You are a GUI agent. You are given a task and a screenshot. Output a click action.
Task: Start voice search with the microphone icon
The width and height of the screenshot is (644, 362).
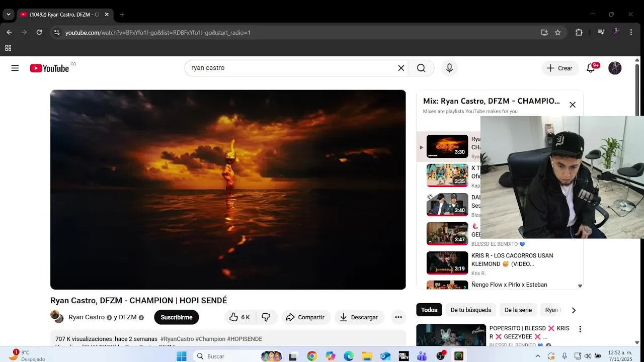click(x=449, y=68)
